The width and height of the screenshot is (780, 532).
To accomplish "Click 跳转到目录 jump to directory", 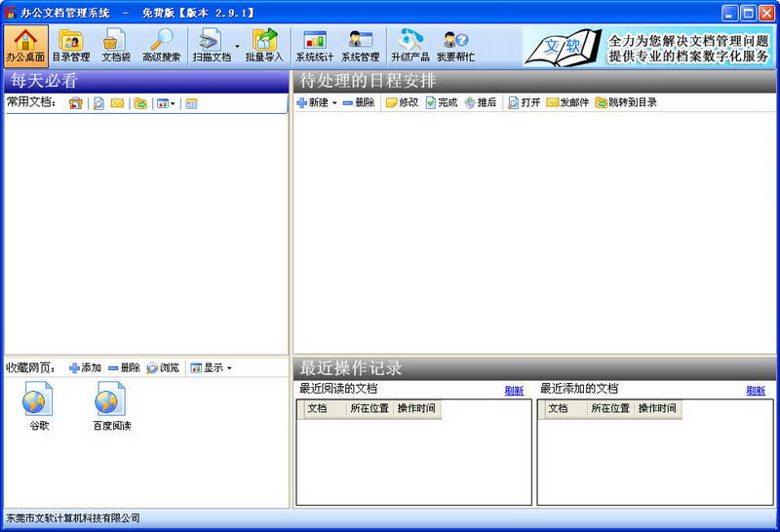I will coord(626,102).
